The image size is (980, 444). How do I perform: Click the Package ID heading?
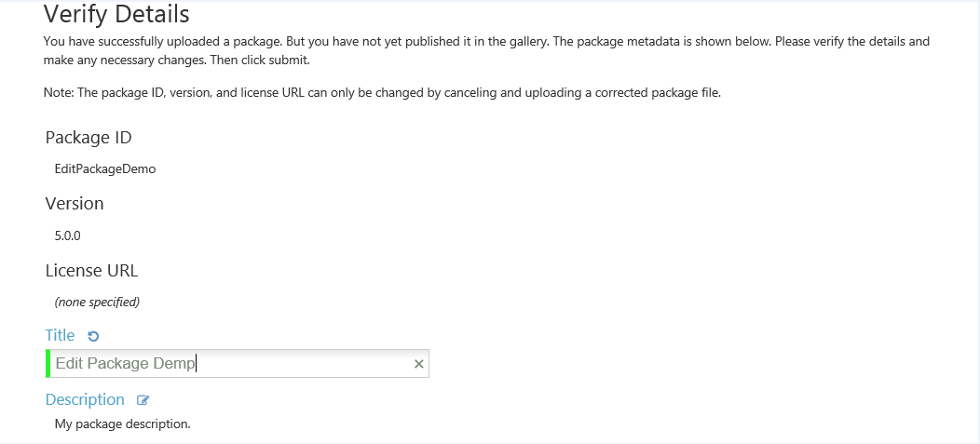[88, 138]
